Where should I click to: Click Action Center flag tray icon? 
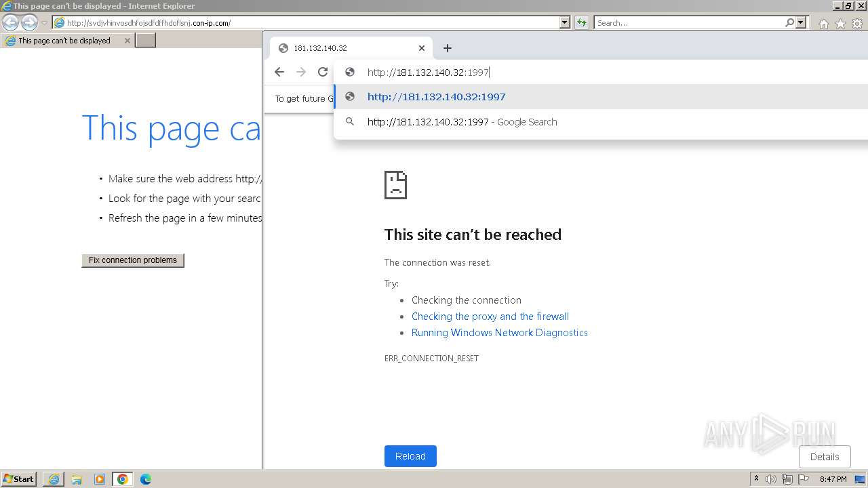pos(804,479)
